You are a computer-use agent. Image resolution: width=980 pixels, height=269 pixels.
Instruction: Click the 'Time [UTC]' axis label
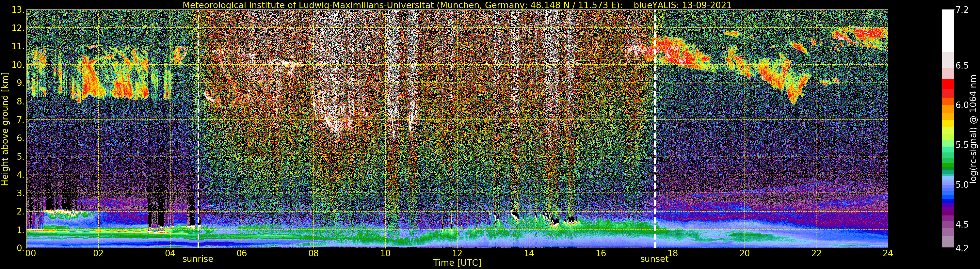pyautogui.click(x=457, y=263)
